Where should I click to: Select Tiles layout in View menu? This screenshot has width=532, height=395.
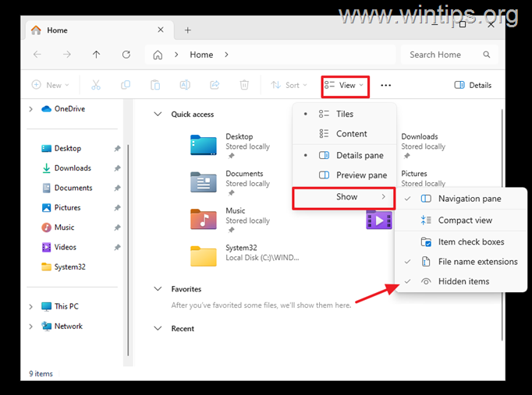344,114
